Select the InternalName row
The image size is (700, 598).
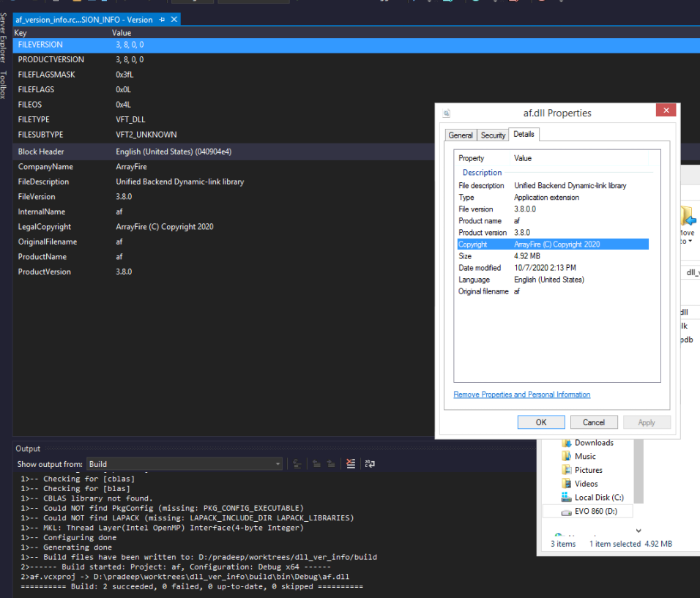223,212
